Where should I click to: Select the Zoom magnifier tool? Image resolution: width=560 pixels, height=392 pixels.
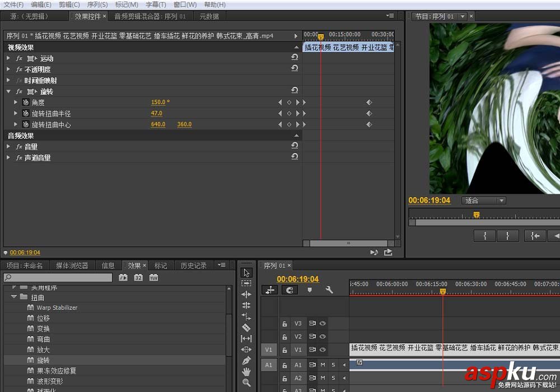coord(246,382)
